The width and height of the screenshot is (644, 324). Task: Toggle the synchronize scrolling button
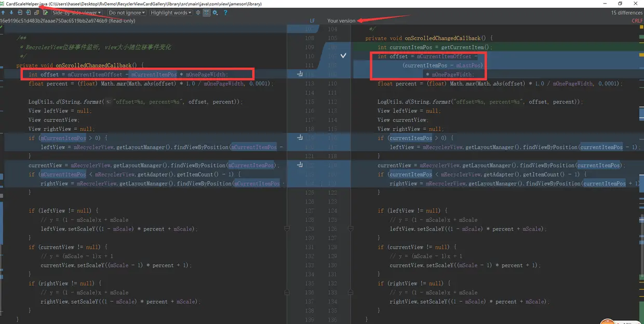click(x=207, y=12)
